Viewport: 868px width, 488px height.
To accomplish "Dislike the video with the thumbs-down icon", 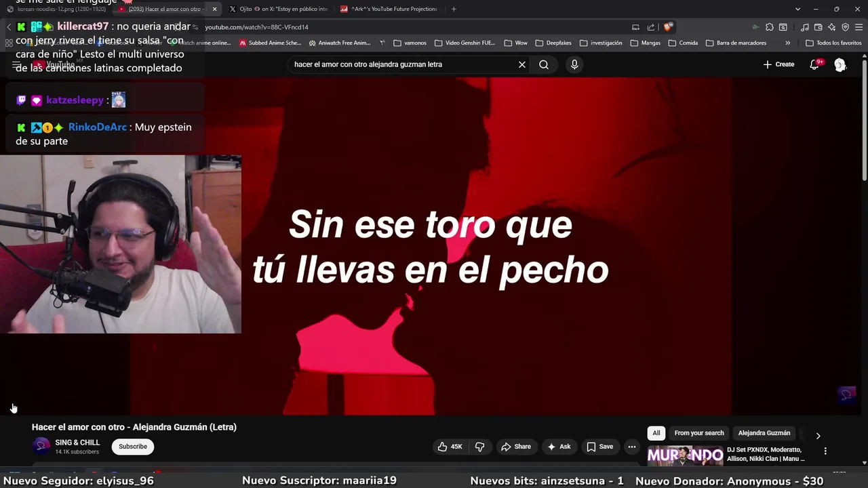I will (x=480, y=447).
